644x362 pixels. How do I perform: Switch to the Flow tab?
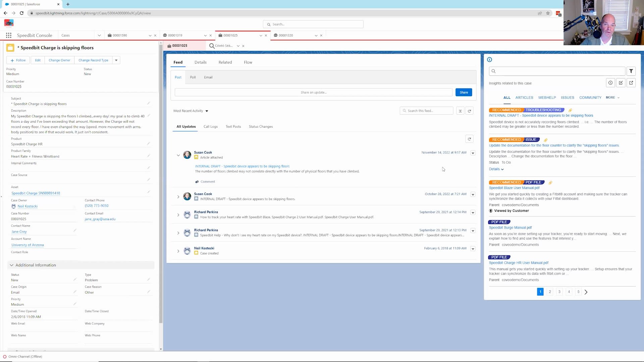248,62
